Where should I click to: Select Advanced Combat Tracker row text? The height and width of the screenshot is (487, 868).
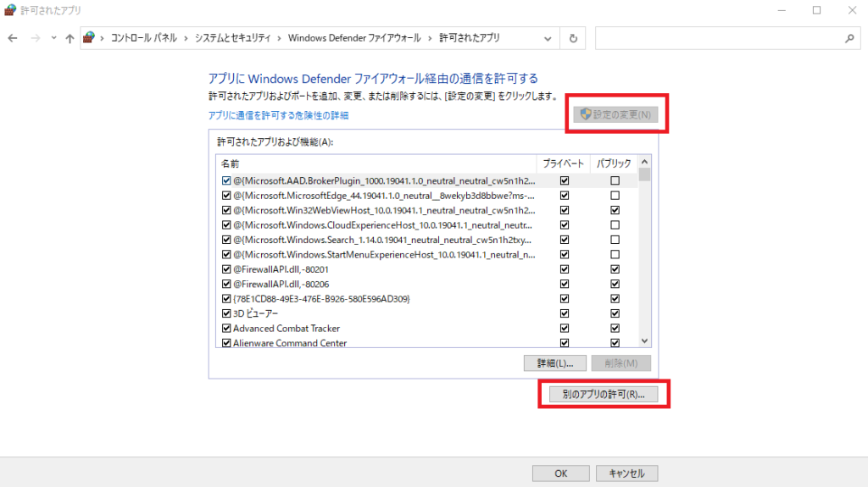[287, 328]
